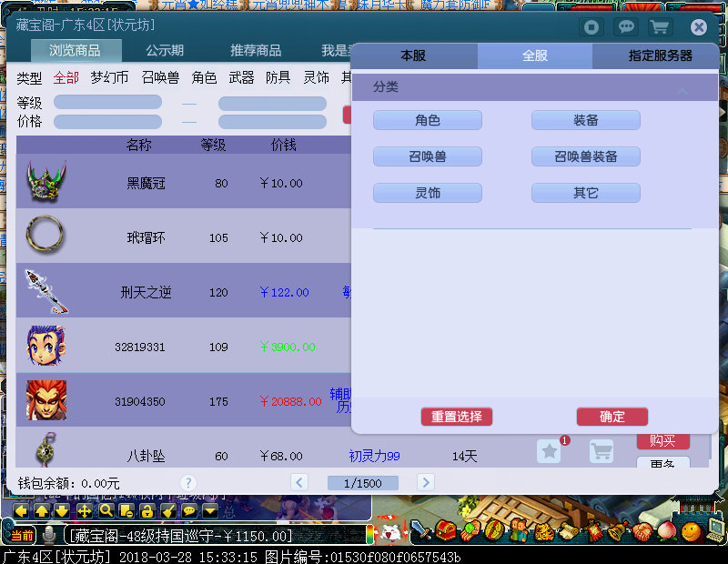Screen dimensions: 728x564
Task: Go to next page arrow
Action: click(426, 482)
